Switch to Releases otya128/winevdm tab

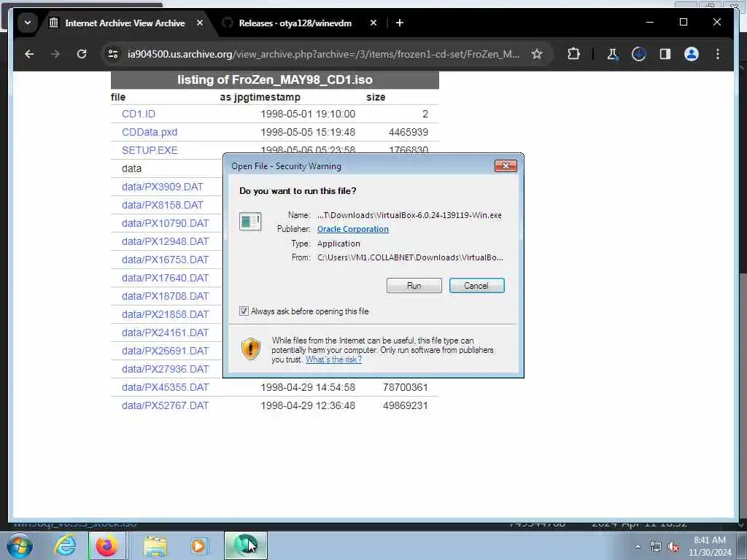[x=295, y=23]
